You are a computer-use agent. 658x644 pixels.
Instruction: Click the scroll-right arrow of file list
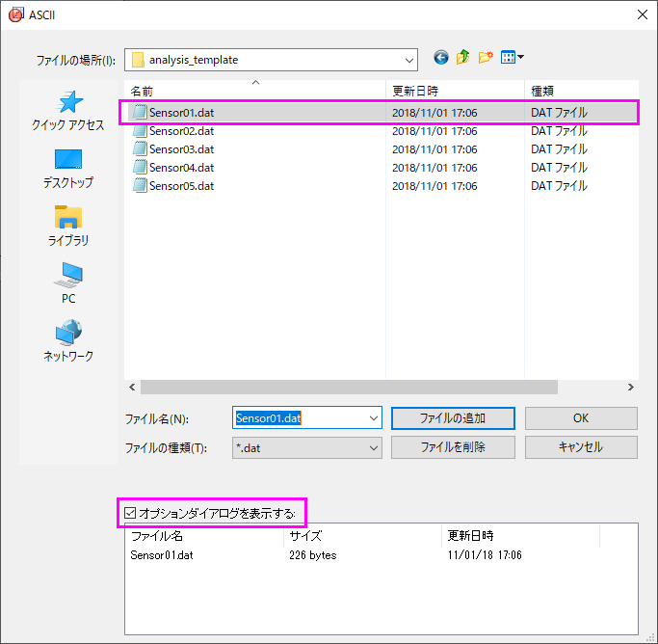coord(630,387)
